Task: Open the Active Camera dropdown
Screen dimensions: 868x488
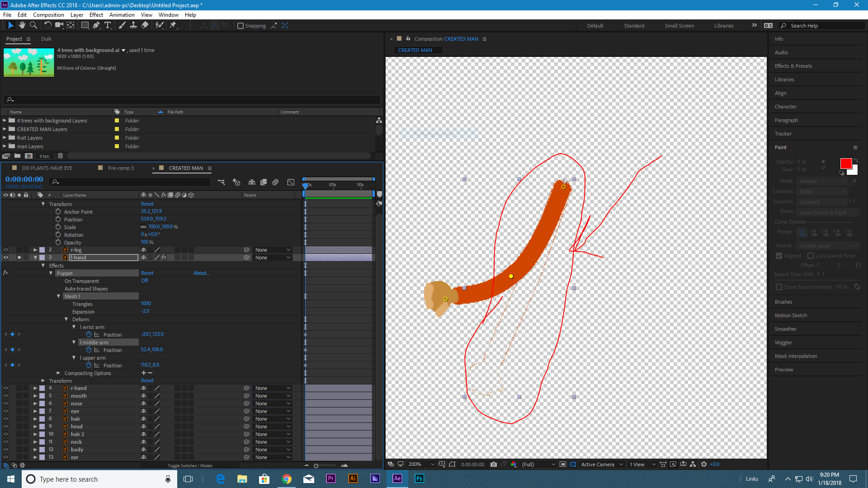Action: (602, 464)
